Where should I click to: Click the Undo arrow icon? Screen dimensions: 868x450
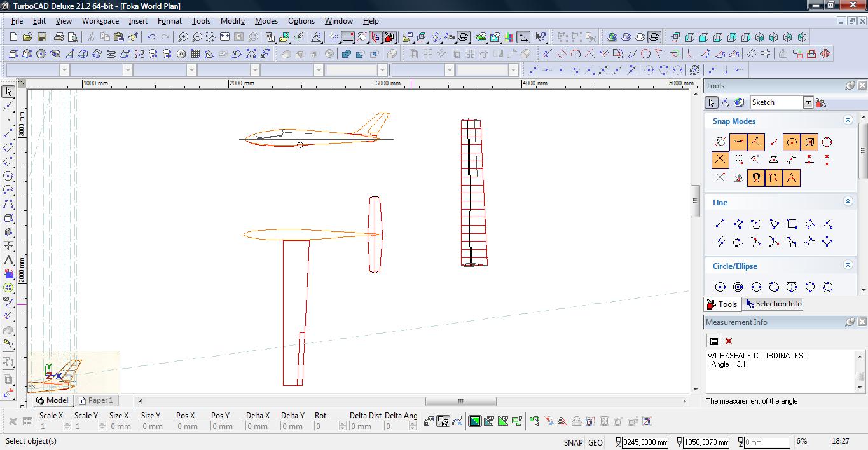tap(151, 37)
